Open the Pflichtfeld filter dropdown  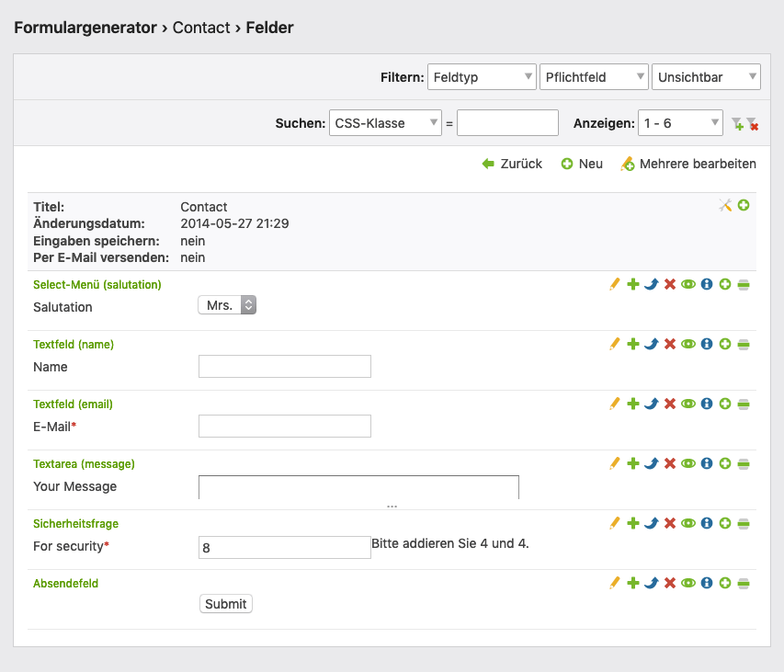(x=594, y=77)
